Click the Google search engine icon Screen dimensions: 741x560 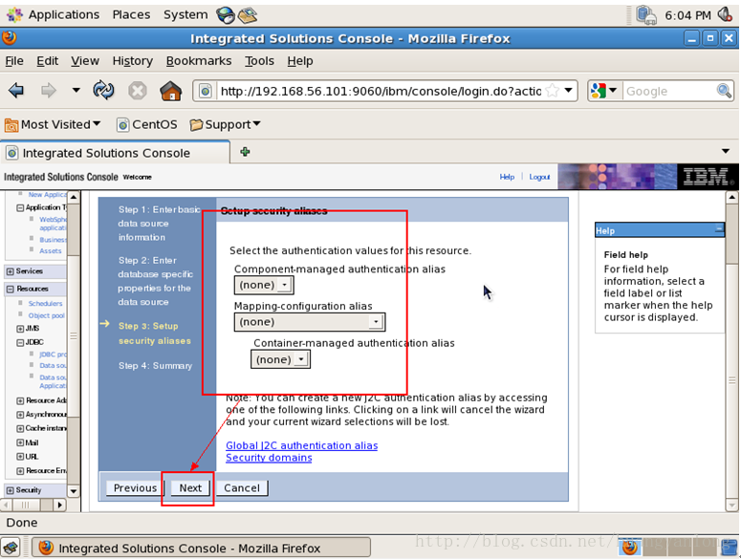[x=599, y=90]
